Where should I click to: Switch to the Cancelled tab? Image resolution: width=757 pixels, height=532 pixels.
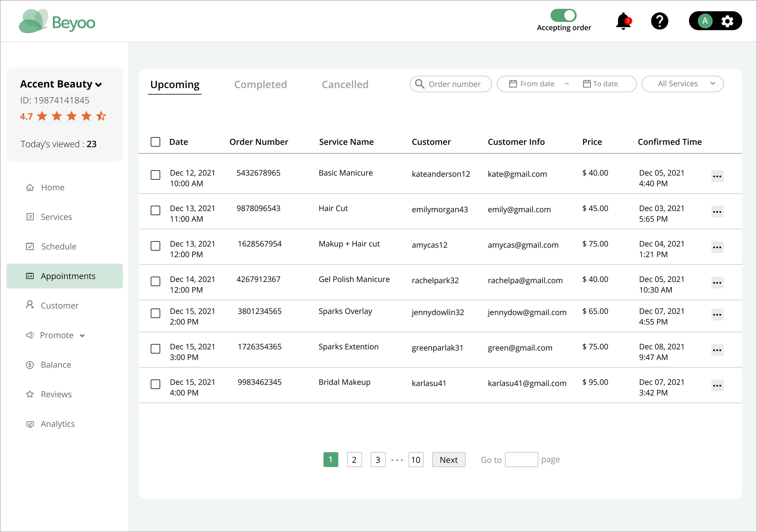345,85
